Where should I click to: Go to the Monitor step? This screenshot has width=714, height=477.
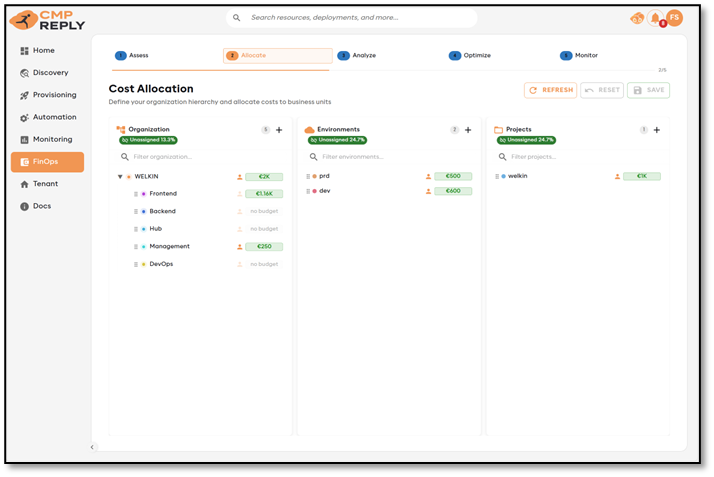pyautogui.click(x=586, y=56)
